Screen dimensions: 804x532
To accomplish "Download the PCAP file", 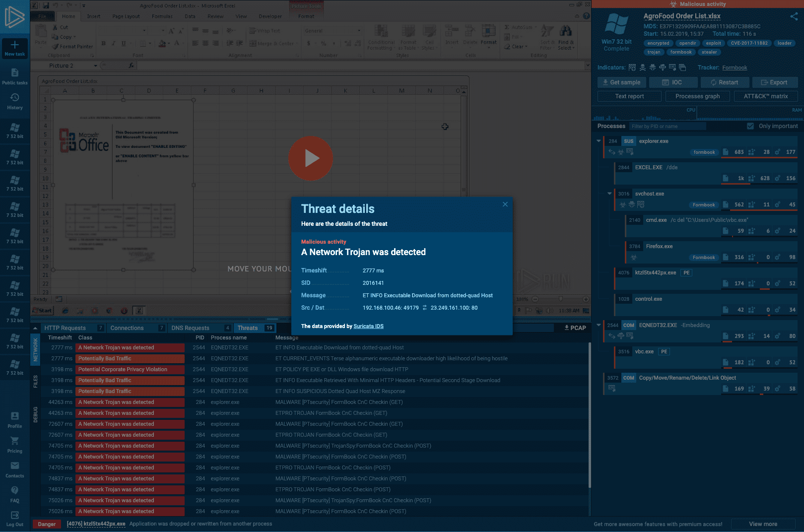I will coord(575,328).
